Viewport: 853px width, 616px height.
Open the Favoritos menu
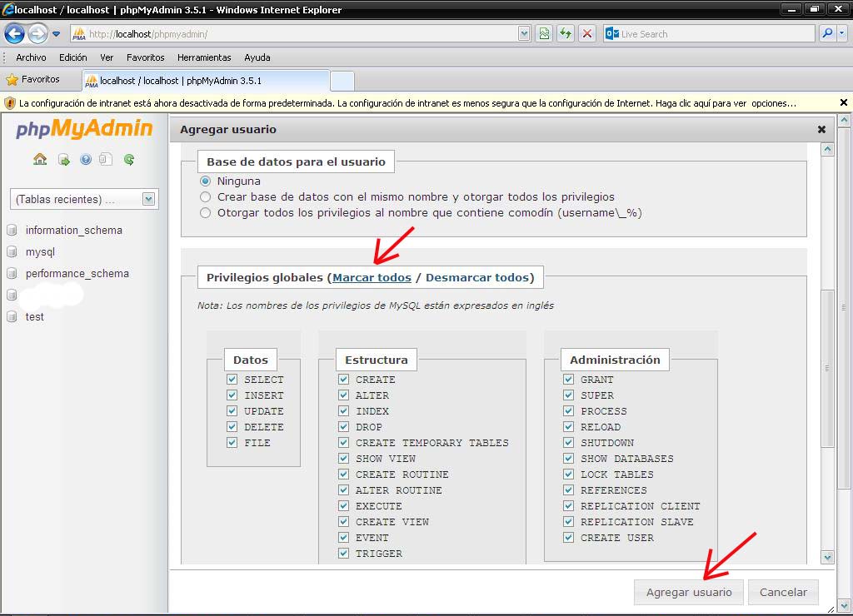(x=145, y=57)
